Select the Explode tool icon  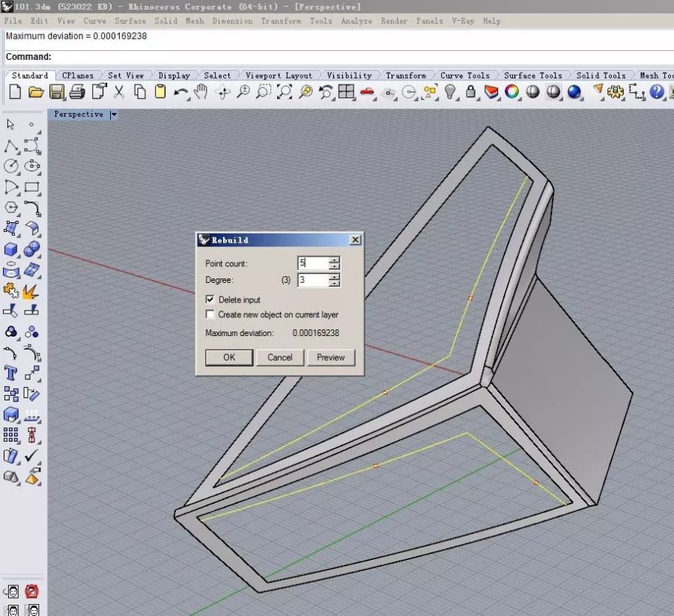31,290
